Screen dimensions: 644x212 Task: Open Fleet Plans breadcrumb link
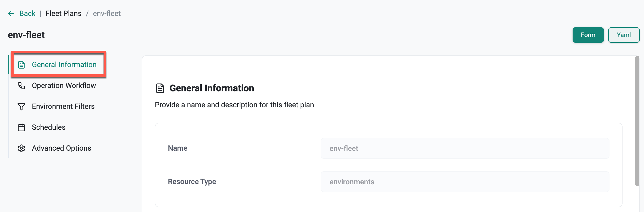pyautogui.click(x=64, y=14)
